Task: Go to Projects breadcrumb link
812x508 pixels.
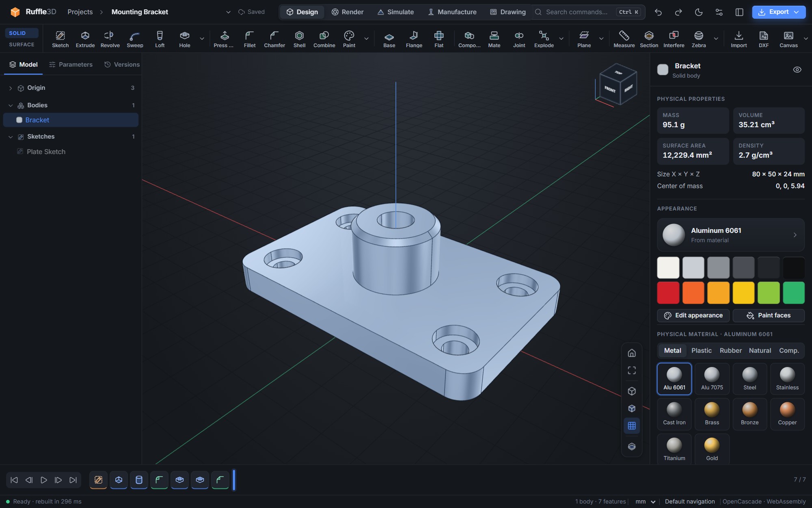Action: 80,12
